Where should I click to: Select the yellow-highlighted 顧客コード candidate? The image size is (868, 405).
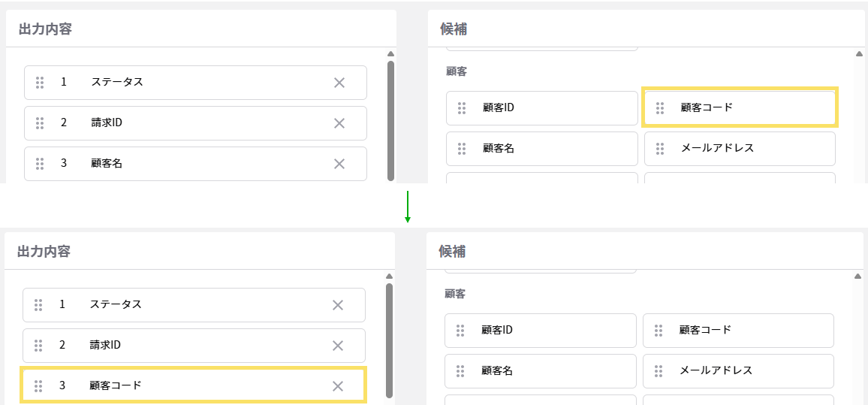click(740, 108)
